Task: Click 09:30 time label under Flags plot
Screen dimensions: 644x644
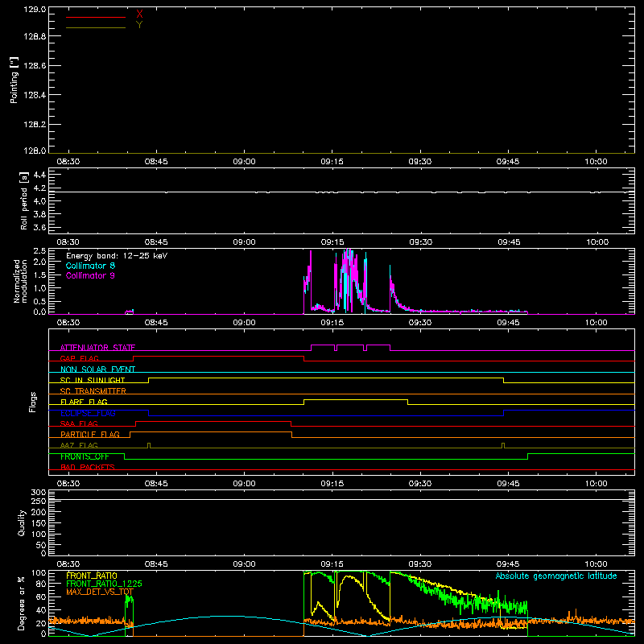Action: tap(420, 484)
